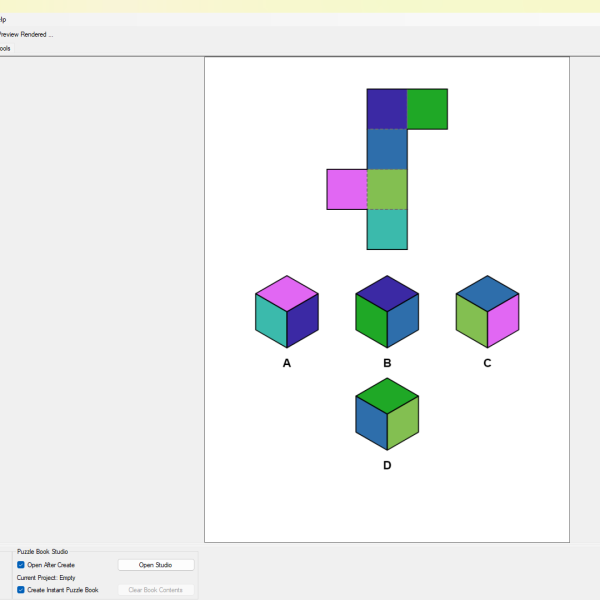
Task: Select answer cube A
Action: (x=287, y=311)
